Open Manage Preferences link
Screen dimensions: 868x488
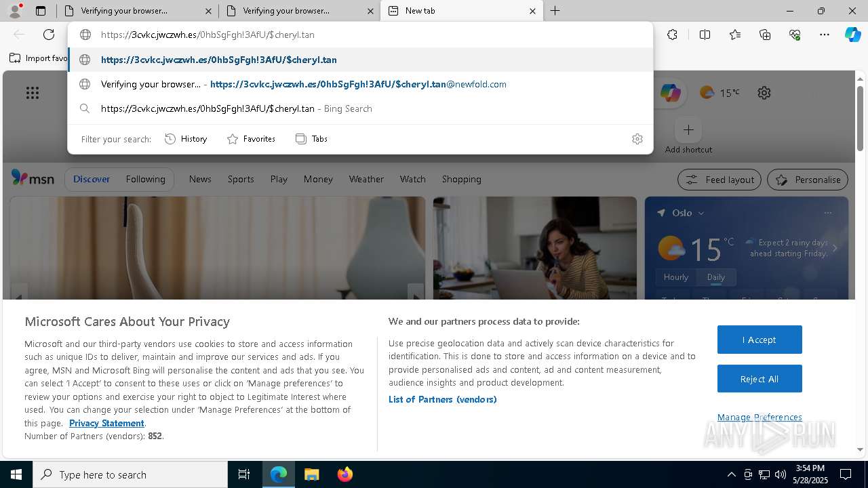pyautogui.click(x=759, y=417)
